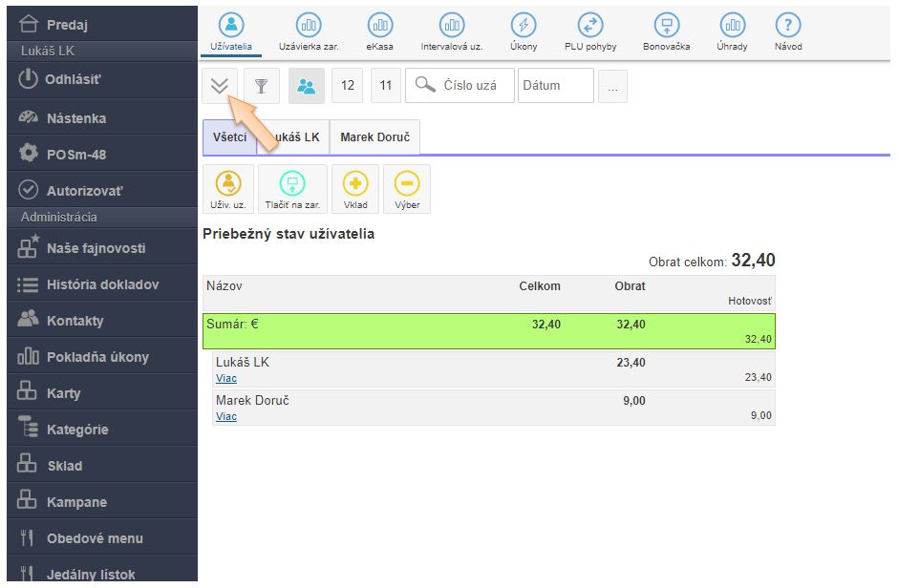This screenshot has height=588, width=898.
Task: Click the Číslo uzá search field
Action: pyautogui.click(x=469, y=86)
